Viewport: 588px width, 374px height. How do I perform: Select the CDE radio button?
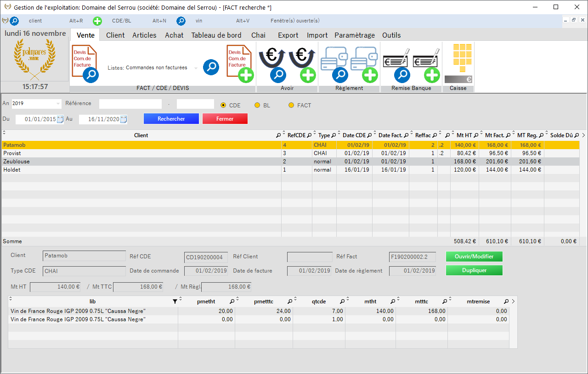point(224,106)
